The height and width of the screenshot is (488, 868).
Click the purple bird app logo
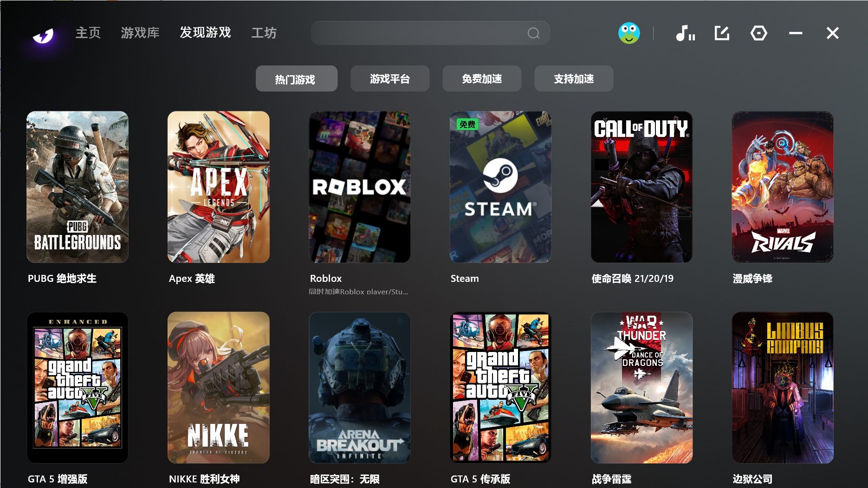[x=43, y=35]
